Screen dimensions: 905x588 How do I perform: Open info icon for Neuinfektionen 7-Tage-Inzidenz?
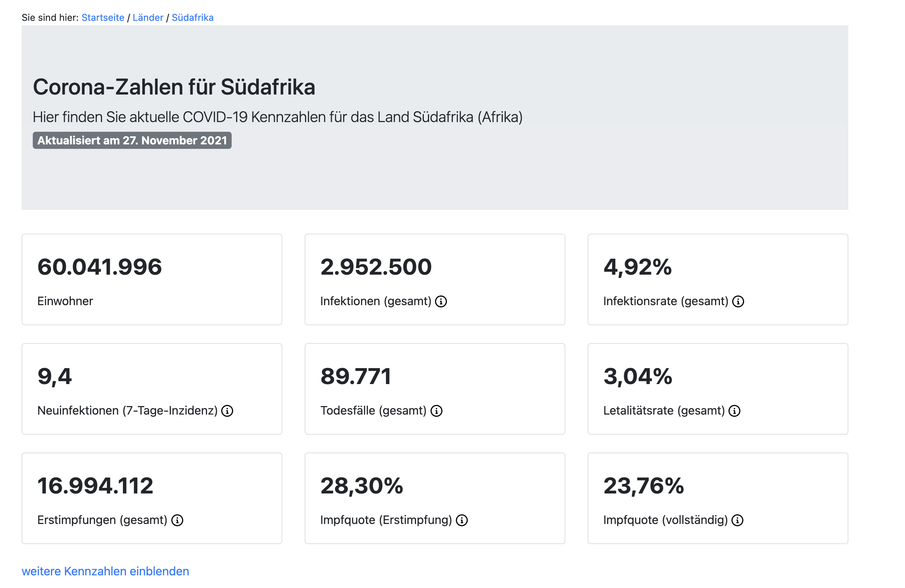227,411
